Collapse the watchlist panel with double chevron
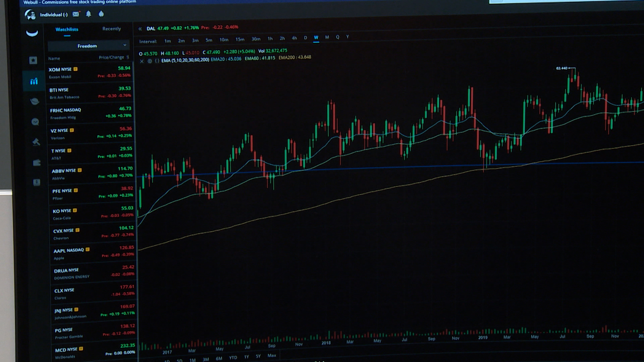This screenshot has height=362, width=644. (x=140, y=29)
